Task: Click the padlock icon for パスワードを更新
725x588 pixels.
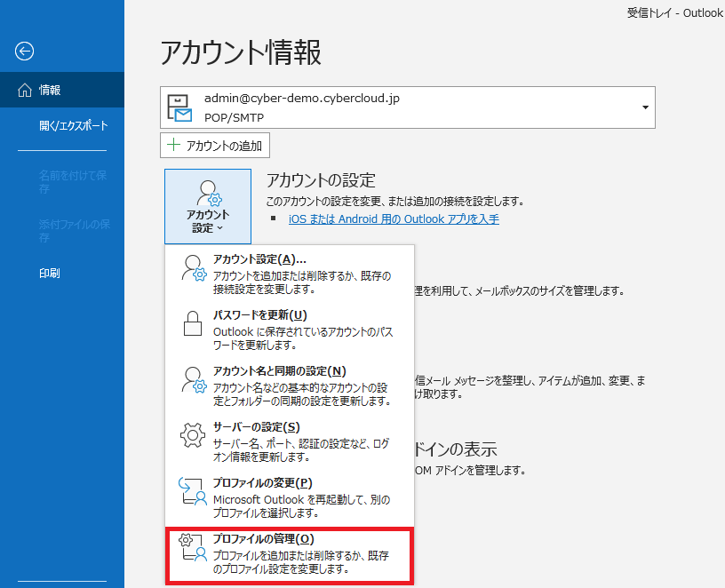Action: (x=192, y=323)
